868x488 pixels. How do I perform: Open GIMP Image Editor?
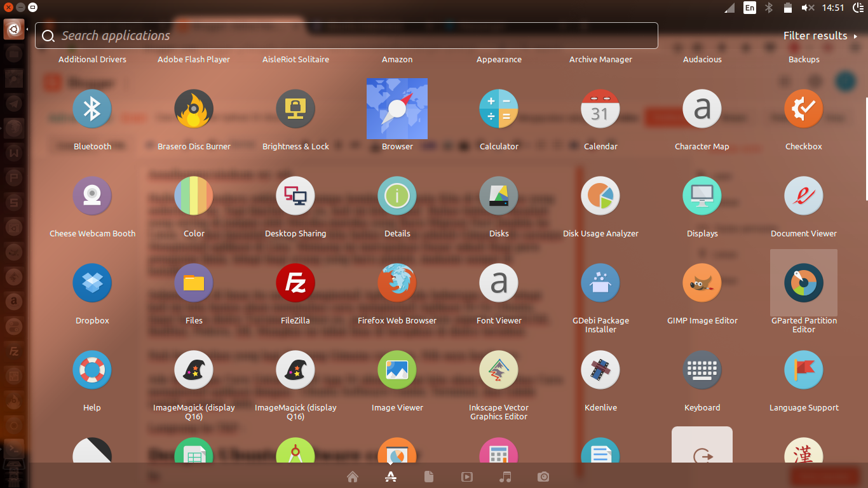click(x=702, y=283)
